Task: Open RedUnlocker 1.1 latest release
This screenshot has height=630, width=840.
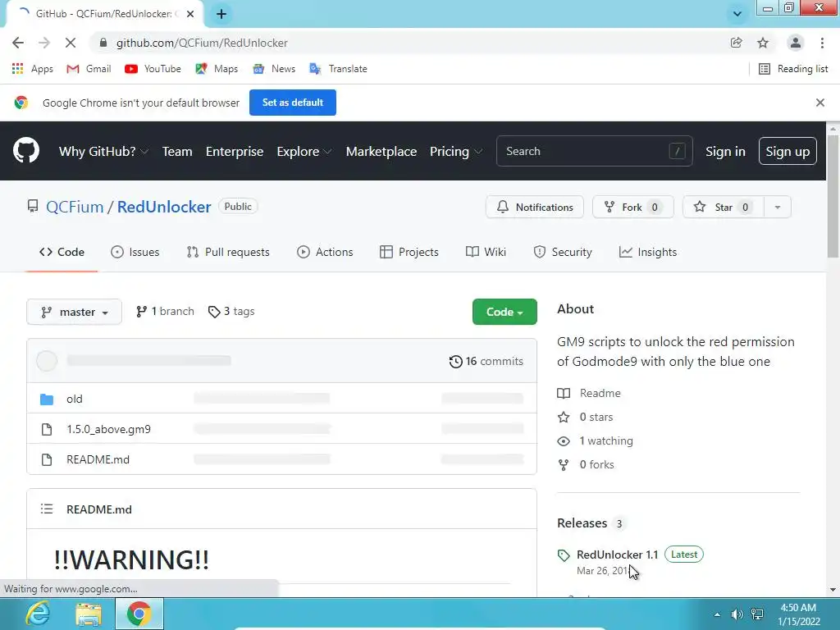Action: click(617, 555)
